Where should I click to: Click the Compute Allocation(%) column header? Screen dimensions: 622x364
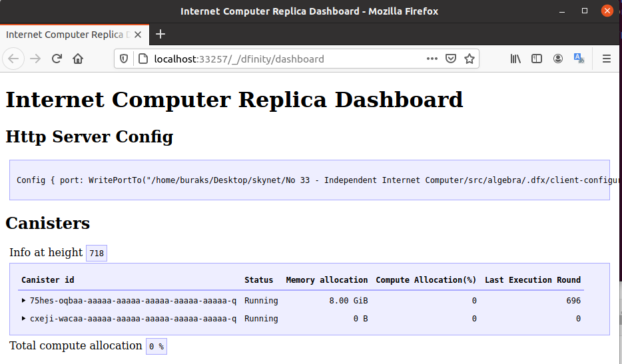(426, 280)
